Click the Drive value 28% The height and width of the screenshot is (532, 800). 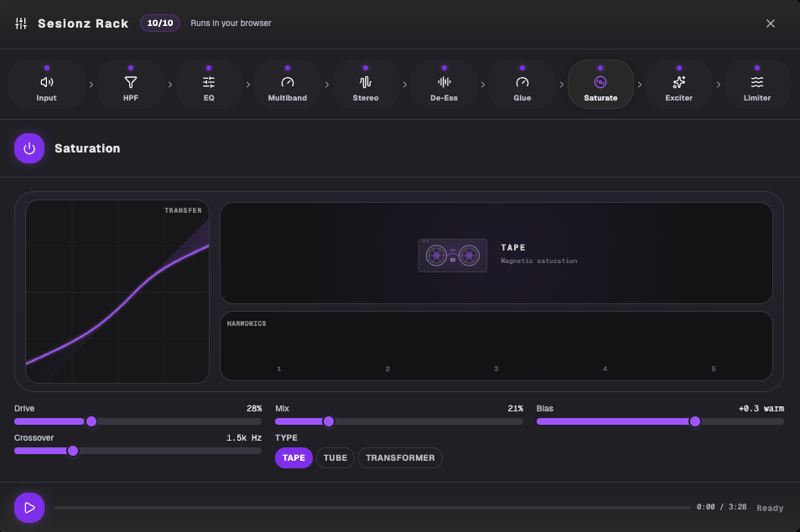tap(254, 409)
